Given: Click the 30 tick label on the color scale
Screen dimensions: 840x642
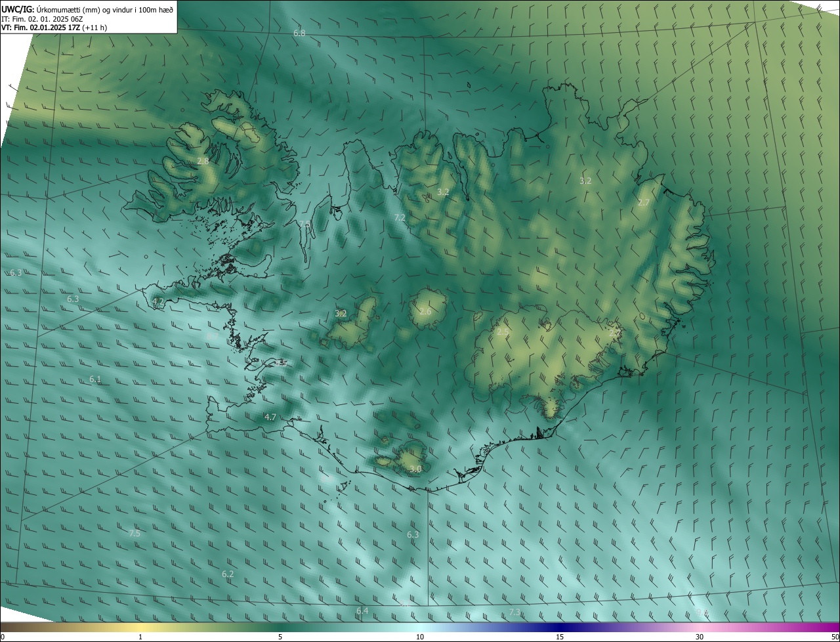Looking at the screenshot, I should click(700, 637).
